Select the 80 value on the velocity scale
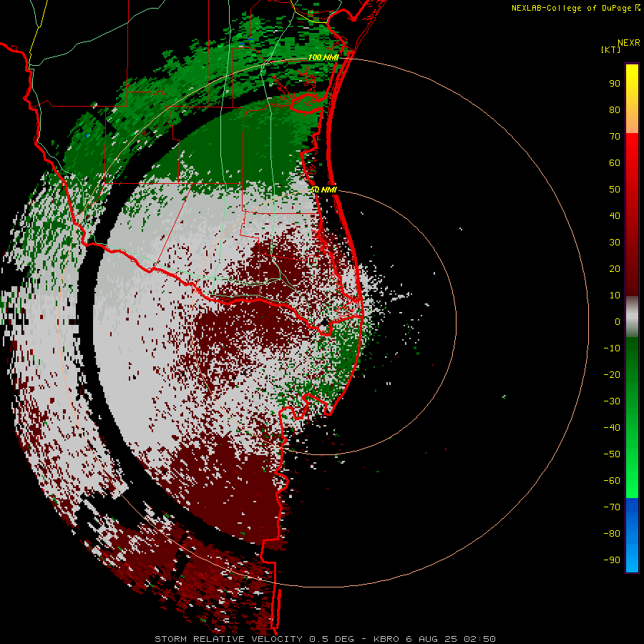The width and height of the screenshot is (644, 644). (x=615, y=109)
